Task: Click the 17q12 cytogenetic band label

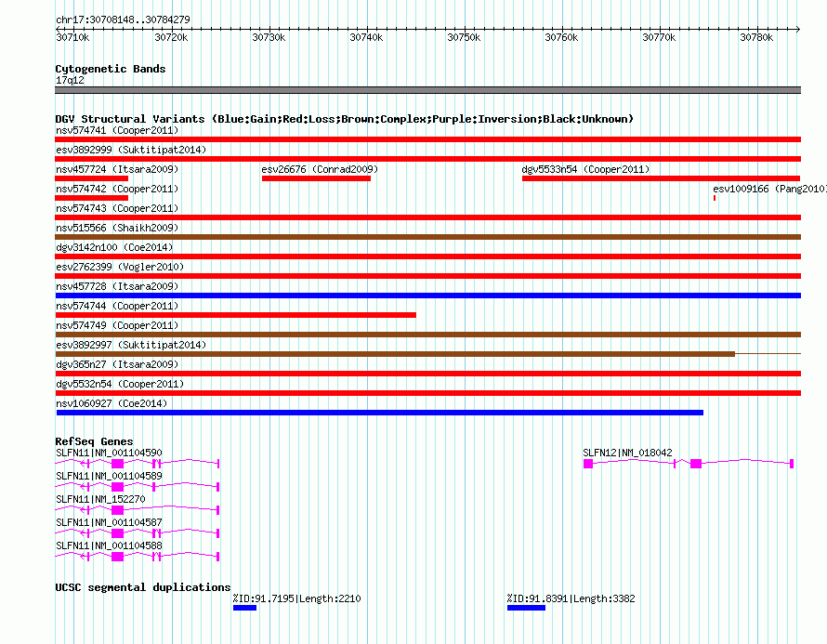Action: (x=70, y=80)
